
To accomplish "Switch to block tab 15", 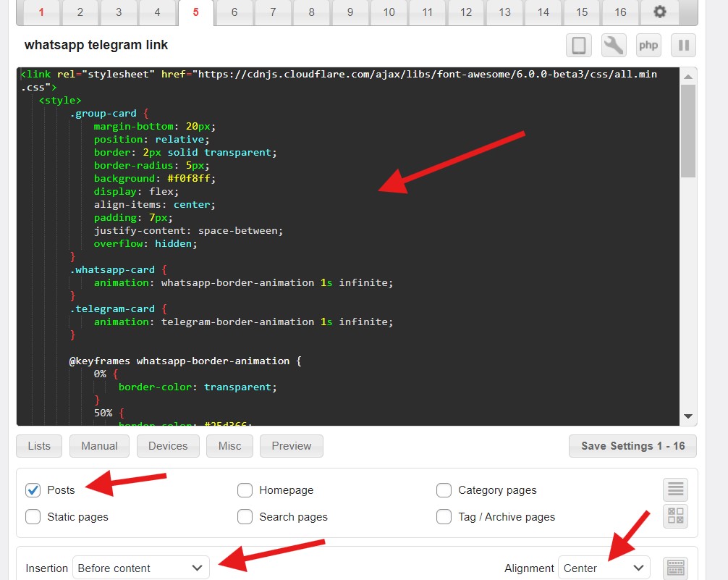I will click(x=582, y=12).
